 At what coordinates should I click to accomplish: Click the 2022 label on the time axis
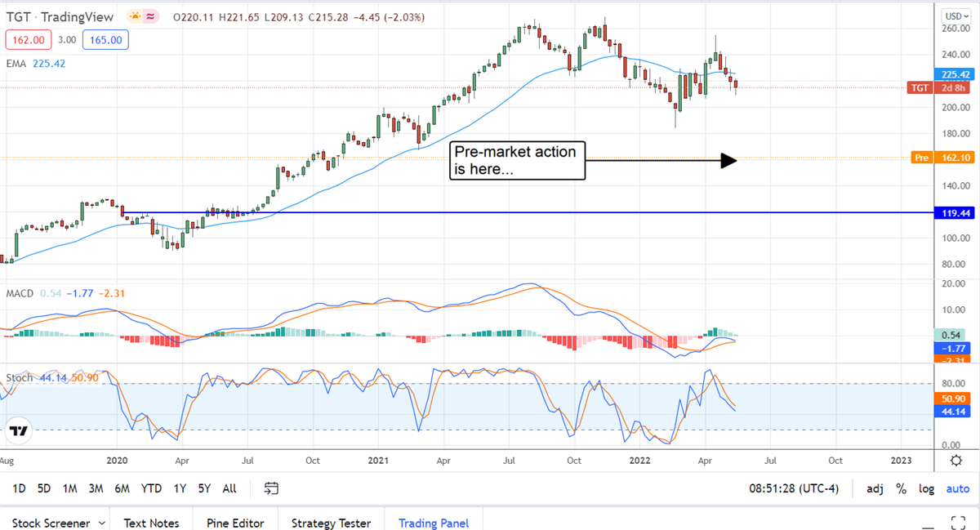pos(639,461)
